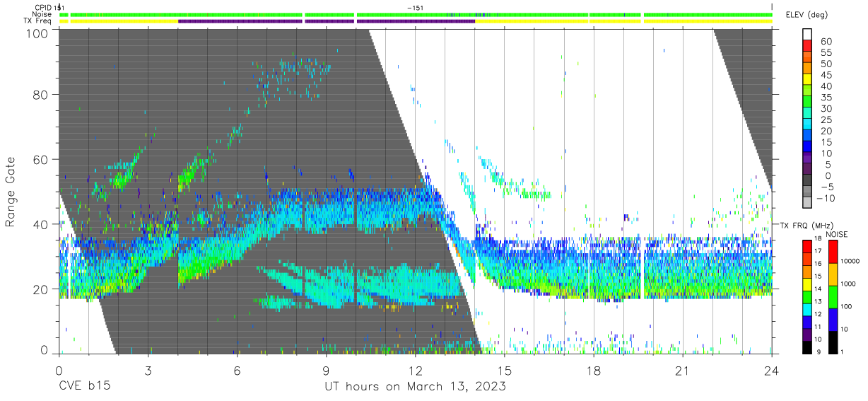Click the cyan swatch in the TX FRQ color bar
The height and width of the screenshot is (401, 868).
(807, 309)
